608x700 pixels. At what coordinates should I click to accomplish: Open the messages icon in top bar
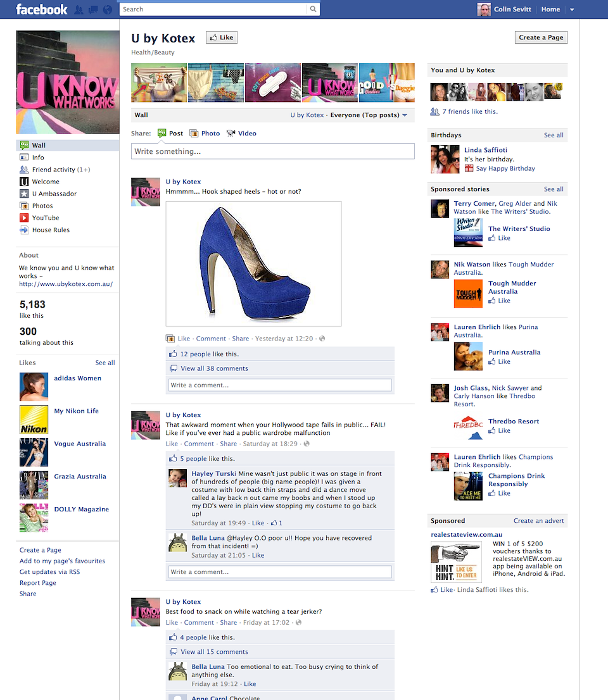(x=93, y=9)
